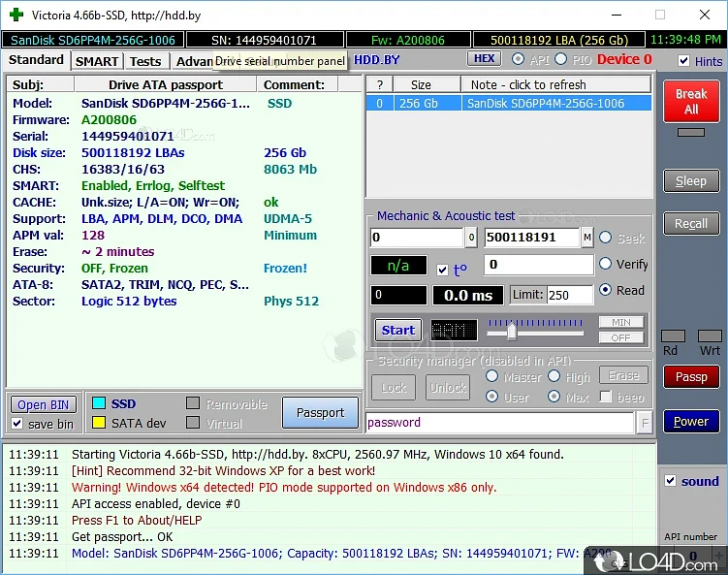Click the 0.0 ms timing display
Viewport: 728px width, 575px height.
coord(468,295)
